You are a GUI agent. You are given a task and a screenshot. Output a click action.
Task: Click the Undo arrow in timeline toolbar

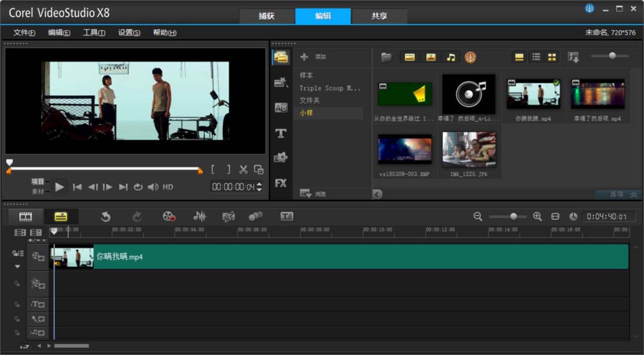tap(106, 217)
